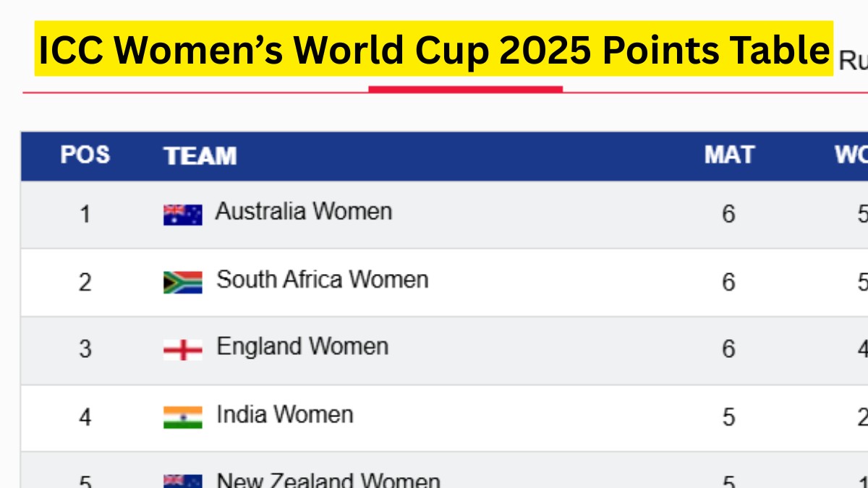The image size is (868, 488).
Task: Select the red underlined active tab
Action: click(465, 88)
